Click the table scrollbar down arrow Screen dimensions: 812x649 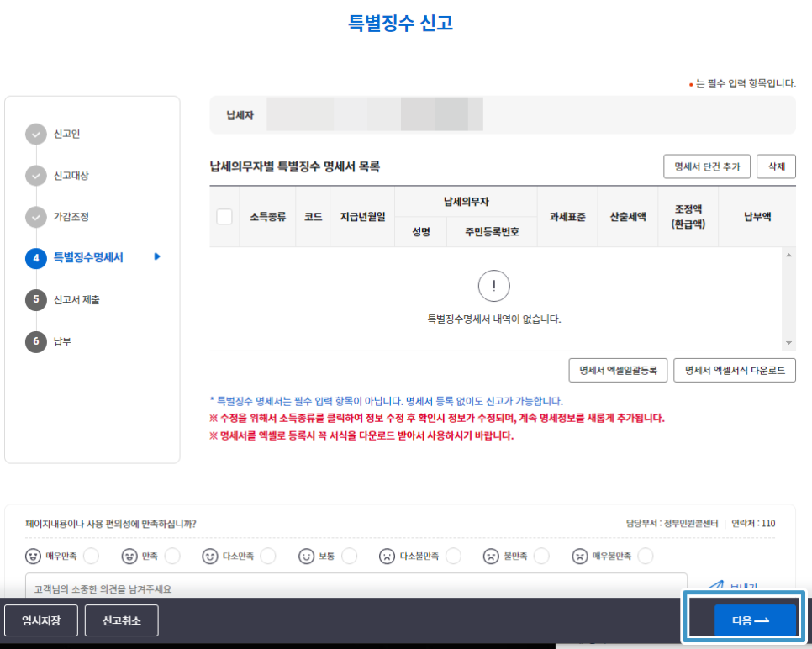coord(788,343)
